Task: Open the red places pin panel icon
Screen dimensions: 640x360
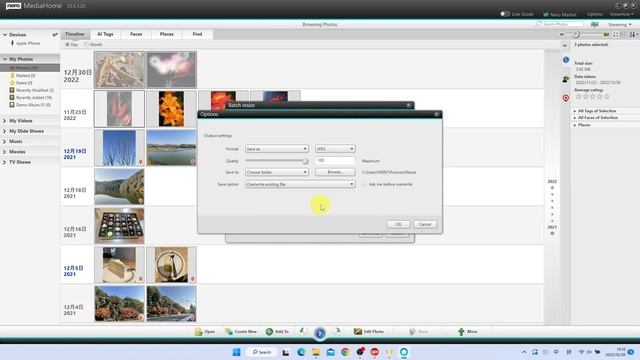Action: [x=566, y=98]
